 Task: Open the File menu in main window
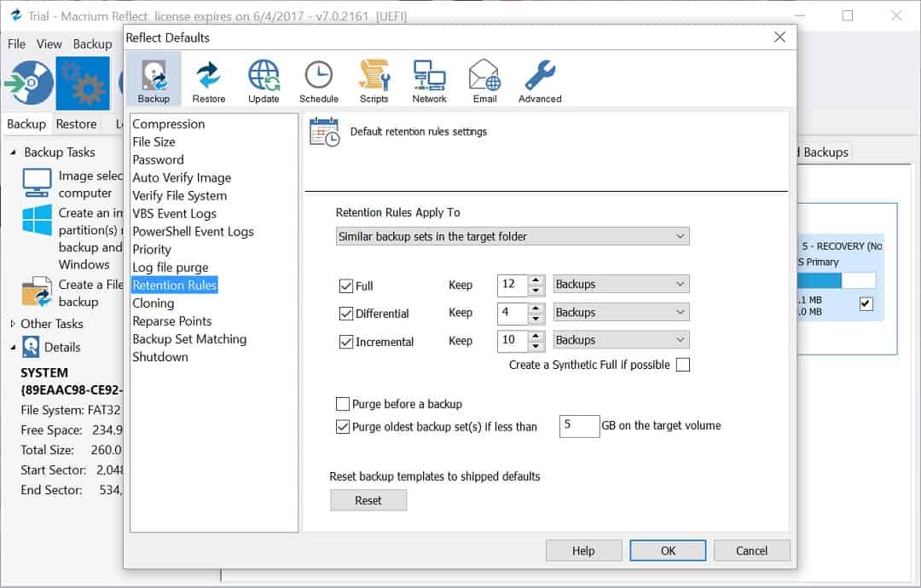click(16, 44)
